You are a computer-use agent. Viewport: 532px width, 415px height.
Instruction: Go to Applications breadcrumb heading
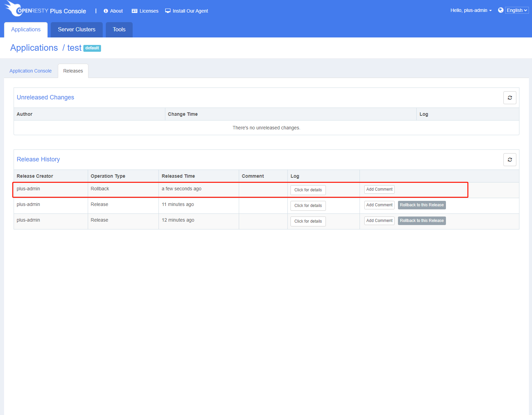(x=34, y=48)
